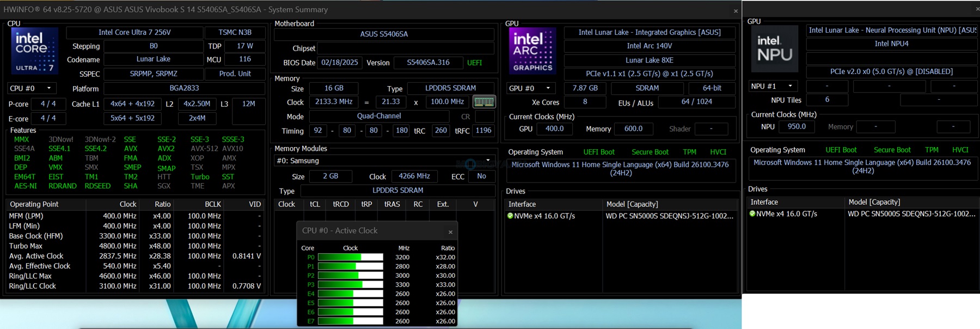Click the 'AVX2' feature label
The image size is (980, 329).
click(x=166, y=149)
